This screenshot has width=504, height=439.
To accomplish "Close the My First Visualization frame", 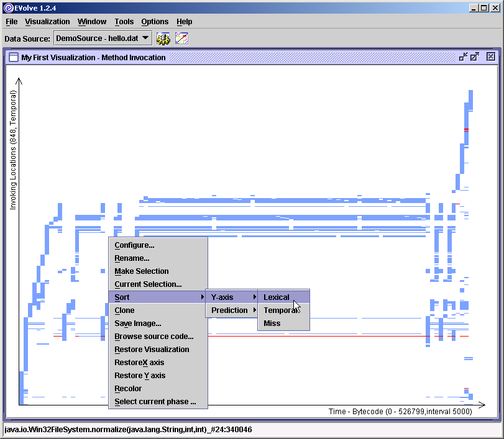I will click(x=490, y=57).
